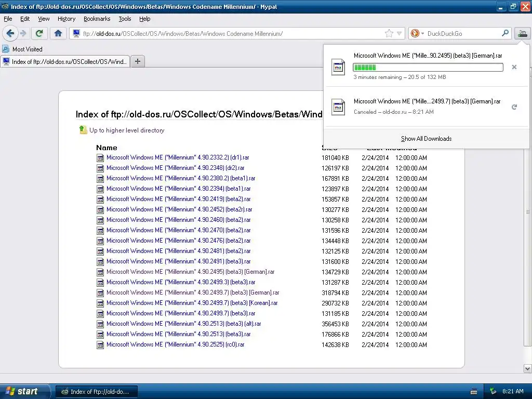Open 4.90.2499.7 (beta3) [Korean].rar link
This screenshot has height=399, width=532.
[x=192, y=303]
